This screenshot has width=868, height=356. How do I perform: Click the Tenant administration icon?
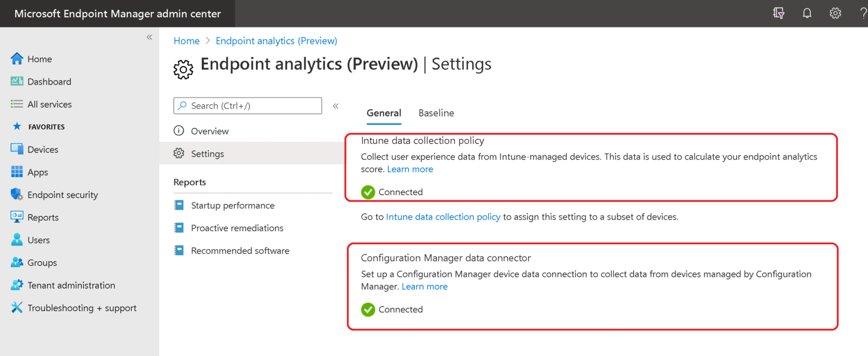pos(17,285)
